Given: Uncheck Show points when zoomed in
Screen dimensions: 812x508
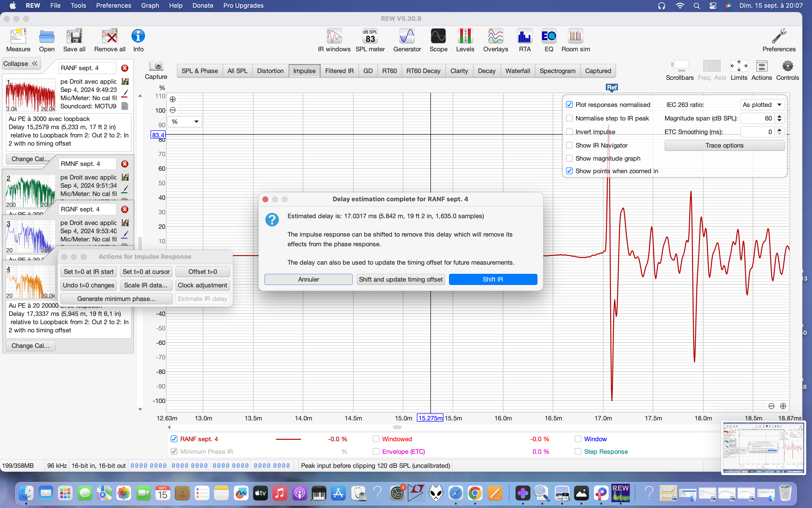Looking at the screenshot, I should [x=569, y=171].
